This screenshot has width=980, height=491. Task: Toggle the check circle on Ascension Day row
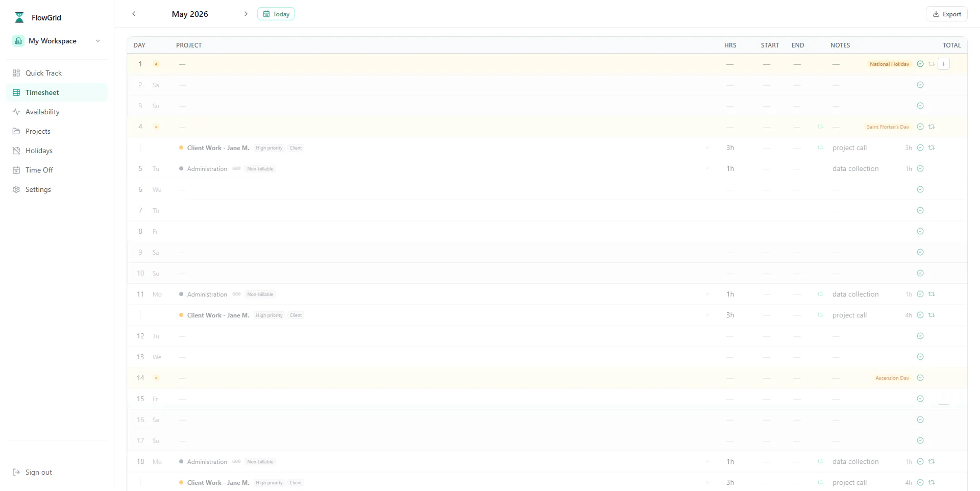920,378
